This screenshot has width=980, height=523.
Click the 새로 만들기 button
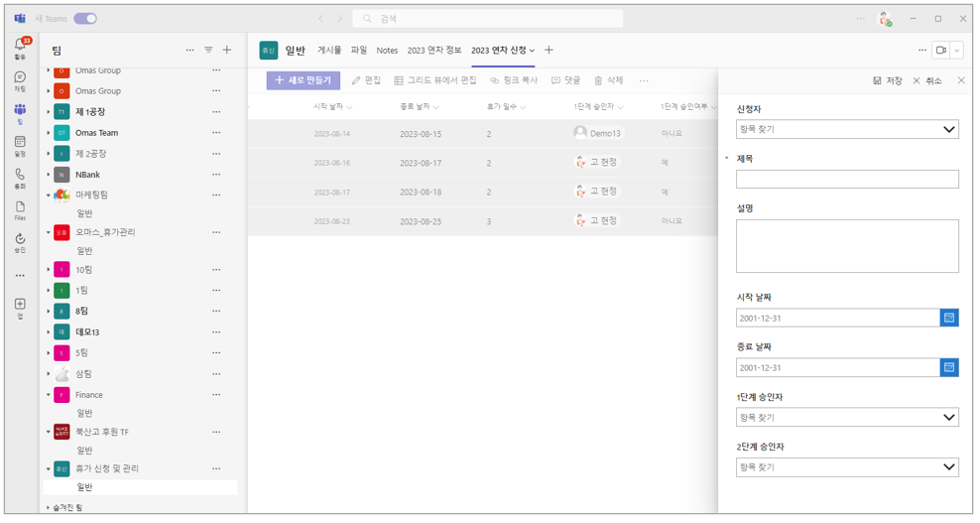point(304,80)
